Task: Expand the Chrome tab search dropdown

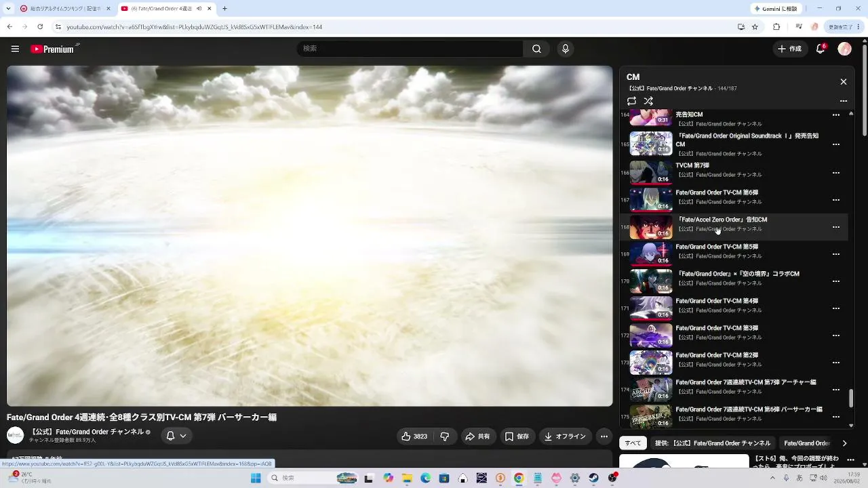Action: pyautogui.click(x=9, y=9)
